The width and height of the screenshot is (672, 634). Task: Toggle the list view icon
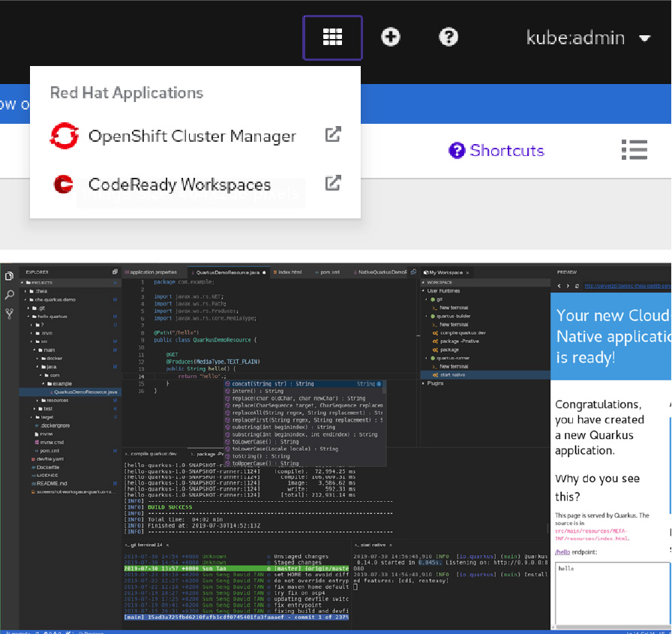click(634, 150)
